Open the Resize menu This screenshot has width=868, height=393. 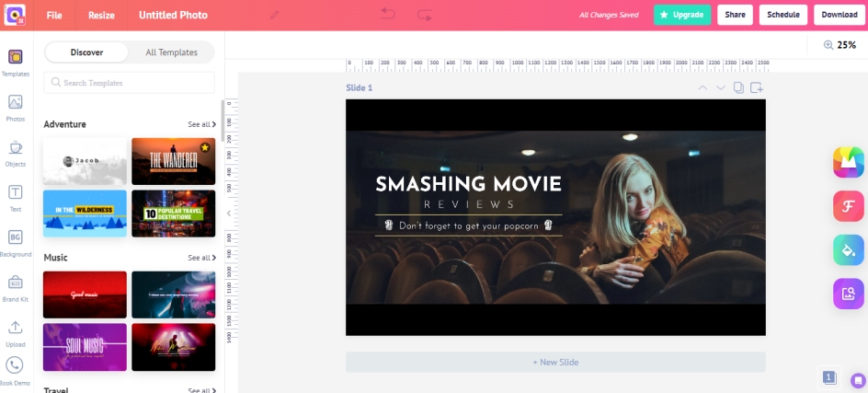coord(101,15)
